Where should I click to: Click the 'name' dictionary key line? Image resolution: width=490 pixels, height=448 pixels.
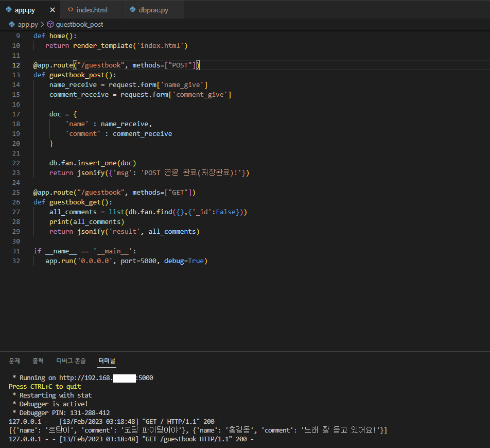point(109,124)
